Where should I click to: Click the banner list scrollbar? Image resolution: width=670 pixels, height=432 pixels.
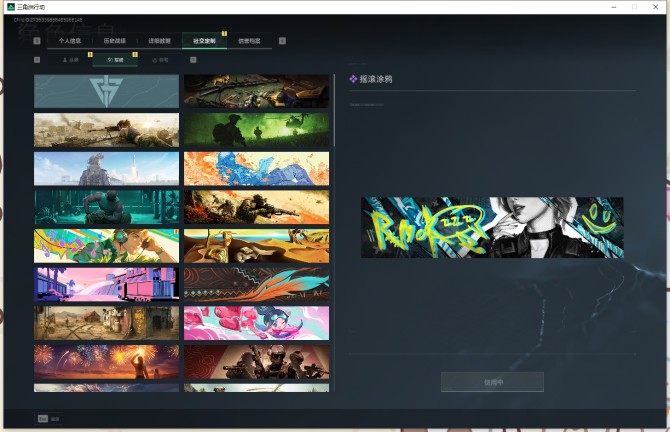tap(334, 110)
